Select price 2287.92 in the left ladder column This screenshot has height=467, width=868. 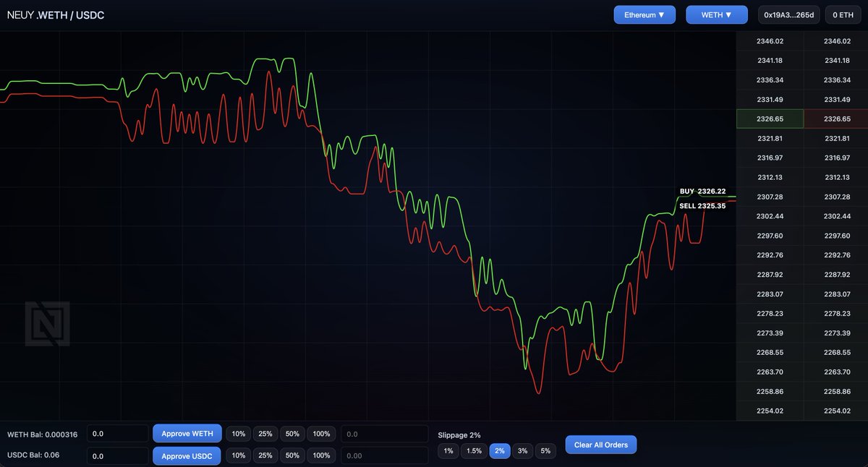coord(770,275)
